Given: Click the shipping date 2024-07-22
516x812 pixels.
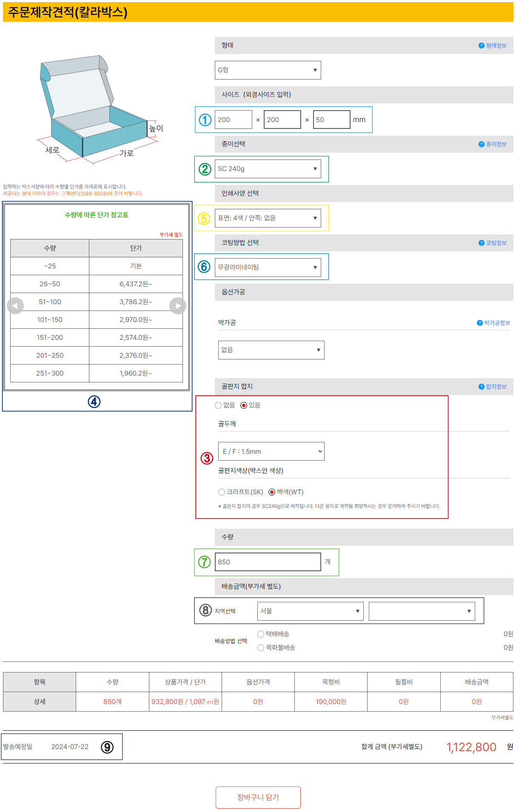Looking at the screenshot, I should pyautogui.click(x=70, y=747).
